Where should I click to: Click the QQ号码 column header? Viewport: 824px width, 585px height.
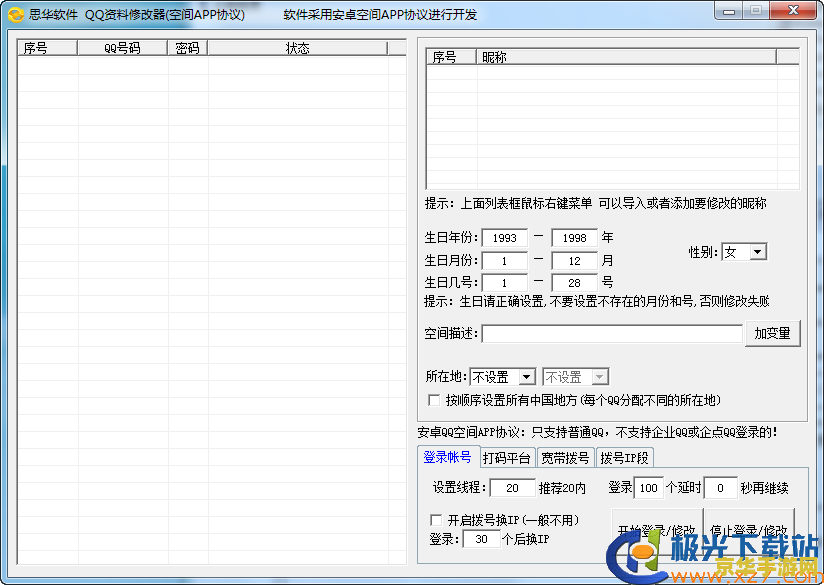click(x=122, y=48)
